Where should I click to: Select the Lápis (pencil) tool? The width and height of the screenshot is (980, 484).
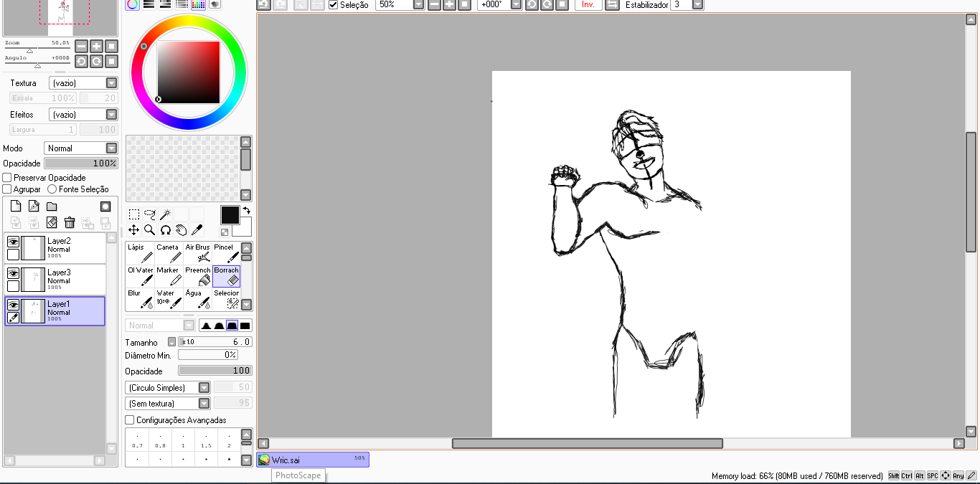click(140, 253)
